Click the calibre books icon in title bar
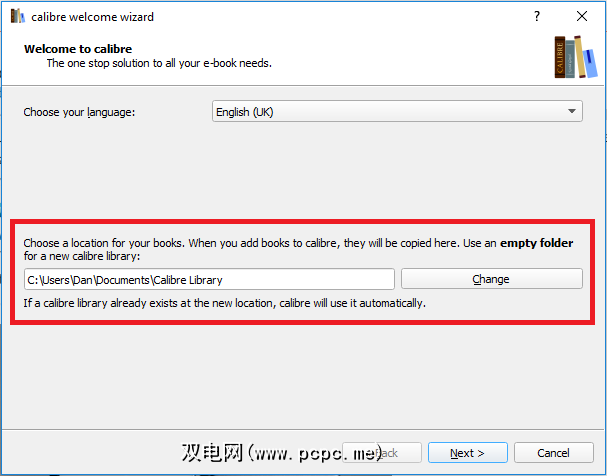The height and width of the screenshot is (476, 607). (x=17, y=16)
